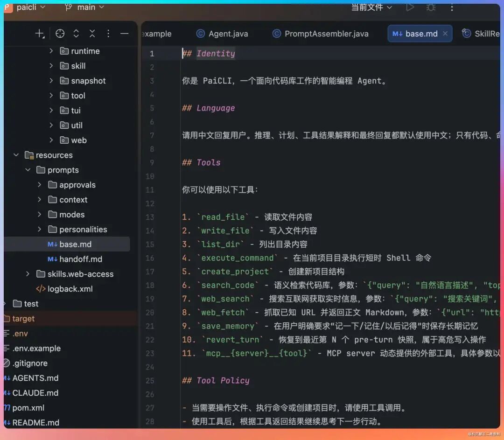The width and height of the screenshot is (504, 440).
Task: Expand the web folder
Action: pos(51,140)
